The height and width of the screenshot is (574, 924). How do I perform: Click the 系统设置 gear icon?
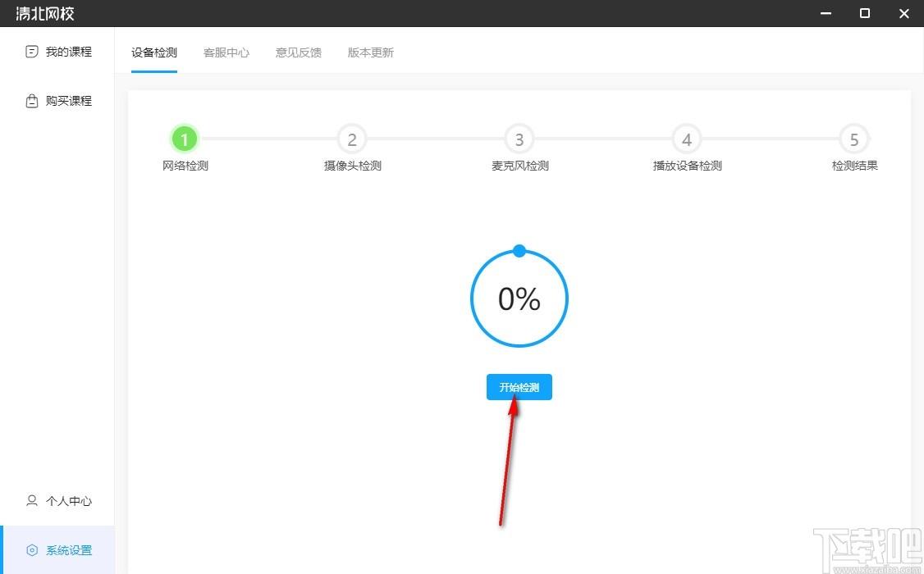pos(32,550)
